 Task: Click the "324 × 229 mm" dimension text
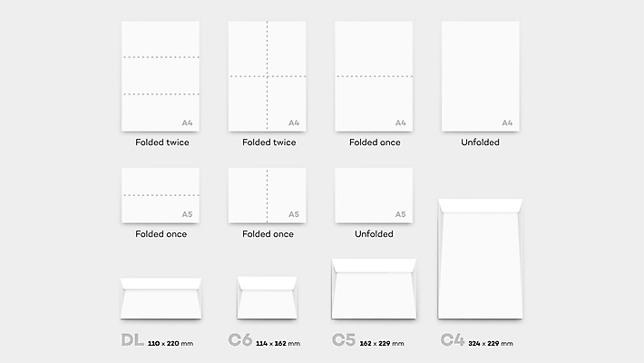coord(491,344)
